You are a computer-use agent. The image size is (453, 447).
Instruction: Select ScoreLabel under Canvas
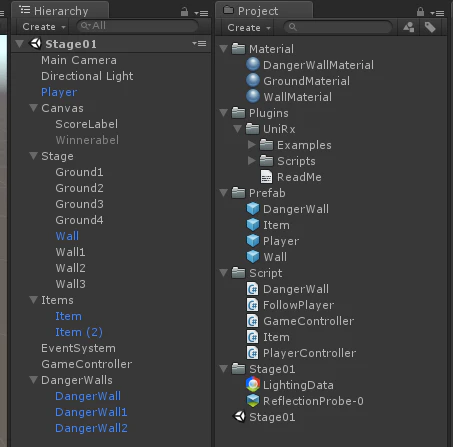click(x=87, y=124)
